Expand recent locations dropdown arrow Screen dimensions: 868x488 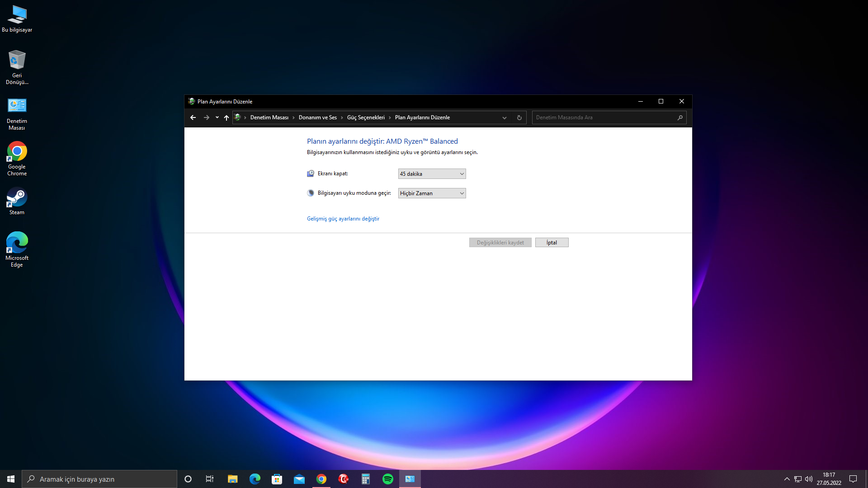tap(217, 117)
